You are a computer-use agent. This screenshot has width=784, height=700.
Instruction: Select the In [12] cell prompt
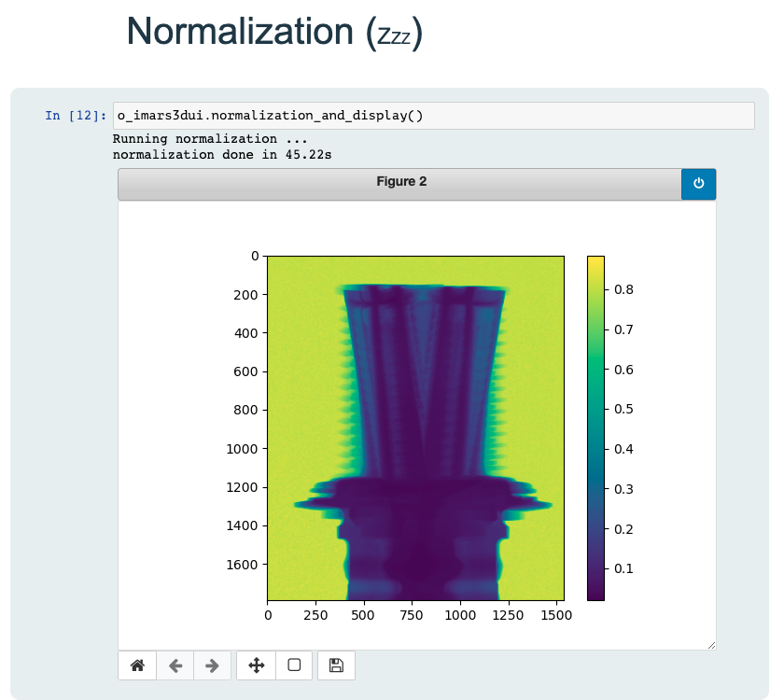click(76, 116)
